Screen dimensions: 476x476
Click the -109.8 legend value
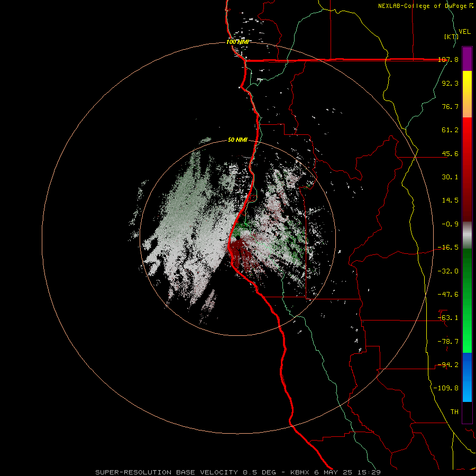(x=446, y=388)
